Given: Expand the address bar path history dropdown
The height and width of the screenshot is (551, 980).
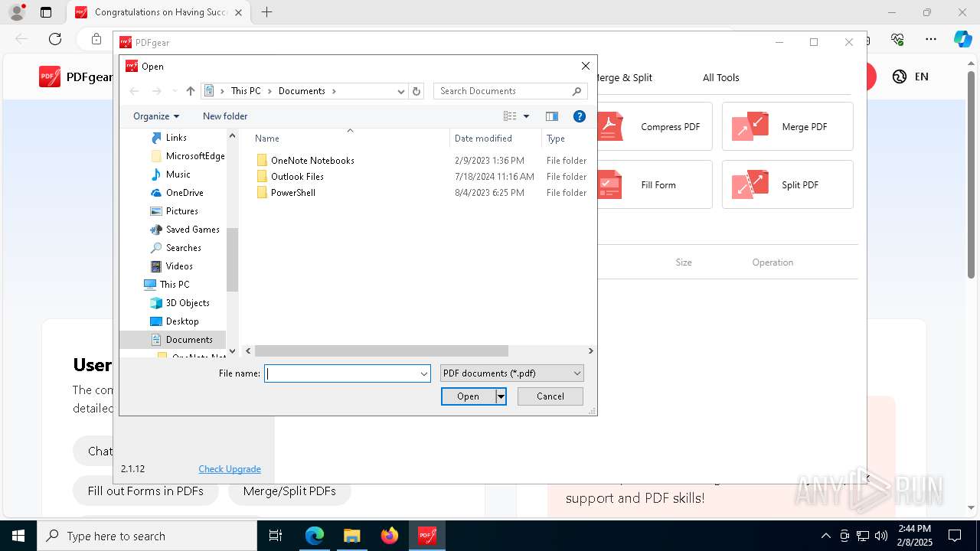Looking at the screenshot, I should point(400,91).
